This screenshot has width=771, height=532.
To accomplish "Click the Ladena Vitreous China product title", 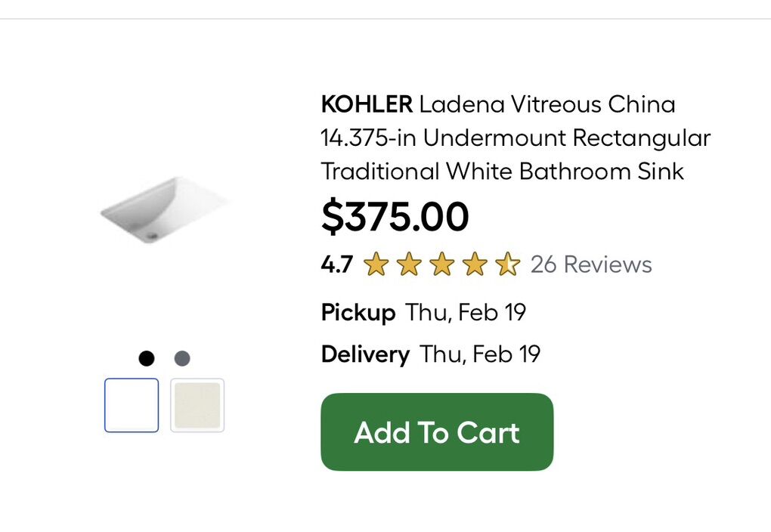I will click(x=516, y=138).
